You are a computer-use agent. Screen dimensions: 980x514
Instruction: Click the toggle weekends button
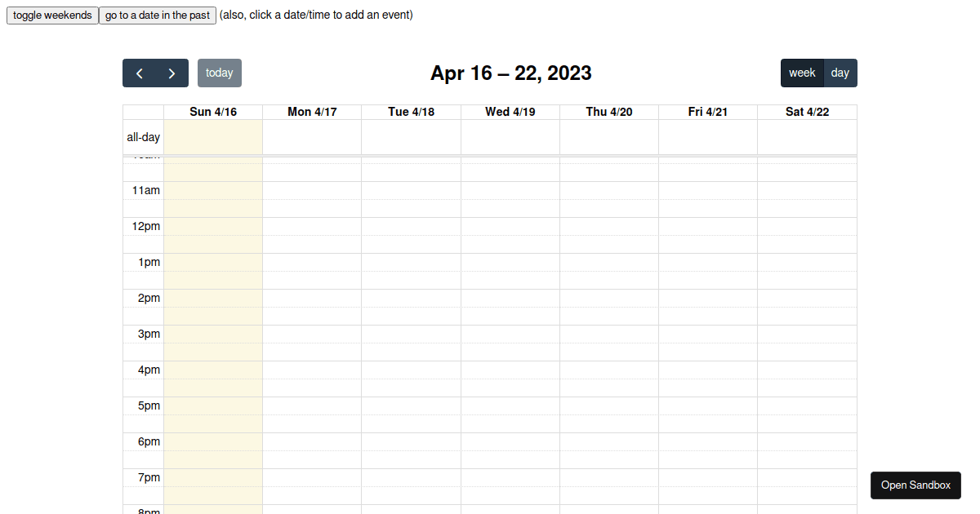point(52,15)
